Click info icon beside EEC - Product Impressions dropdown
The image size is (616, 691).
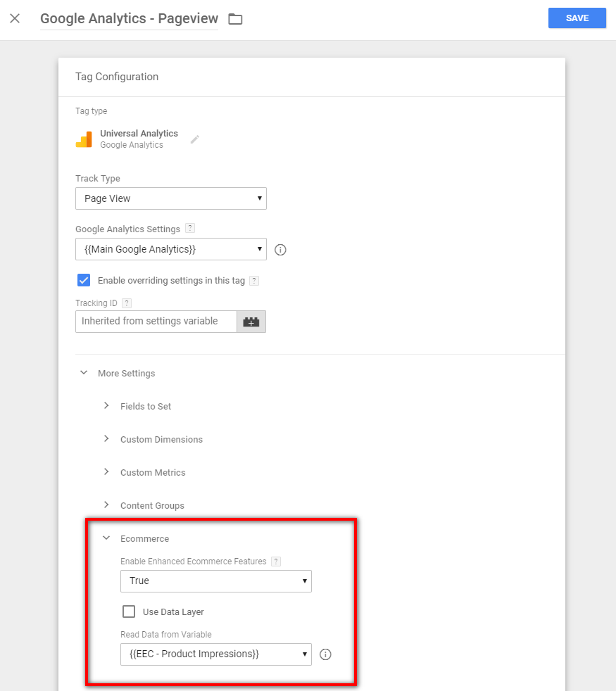tap(325, 654)
